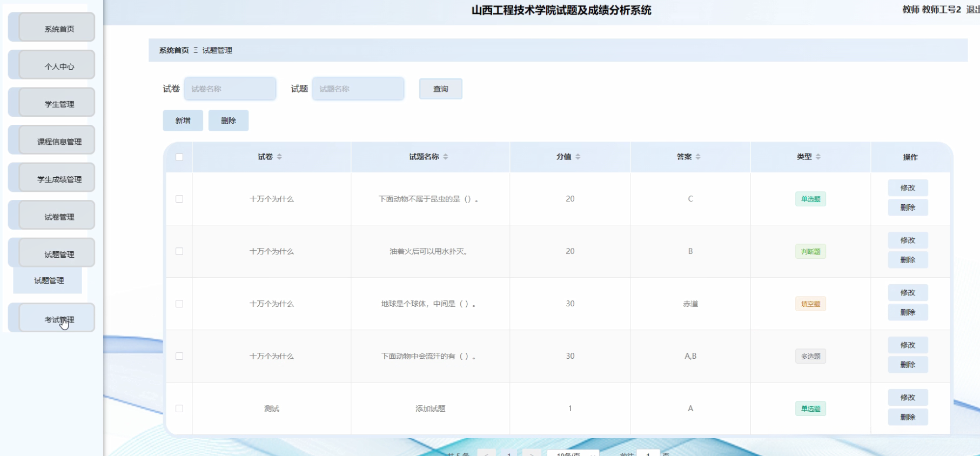Click the batch 删除 button above the table
980x456 pixels.
click(229, 120)
